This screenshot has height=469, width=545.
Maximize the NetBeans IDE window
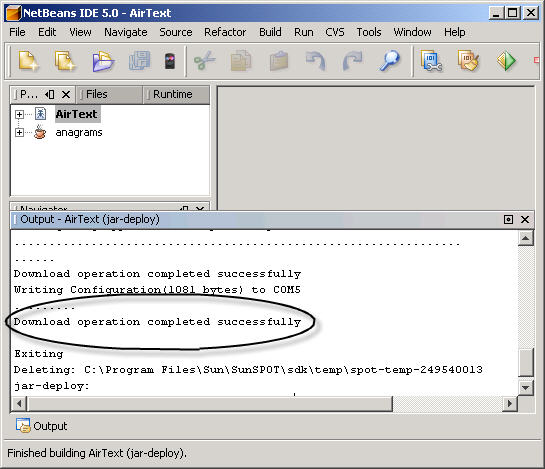512,13
